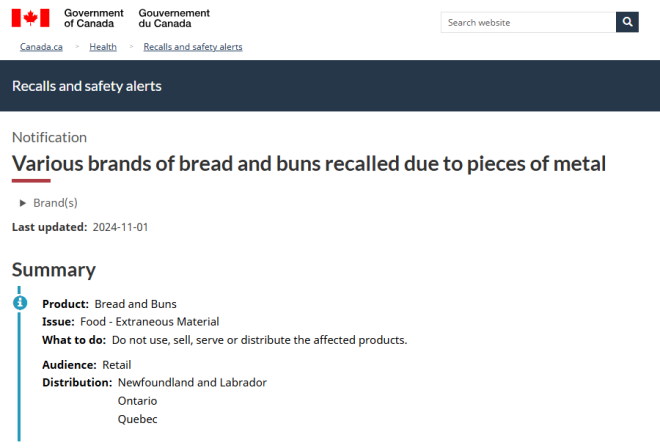
Task: Click the Gouvernement du Canada text
Action: pos(174,18)
